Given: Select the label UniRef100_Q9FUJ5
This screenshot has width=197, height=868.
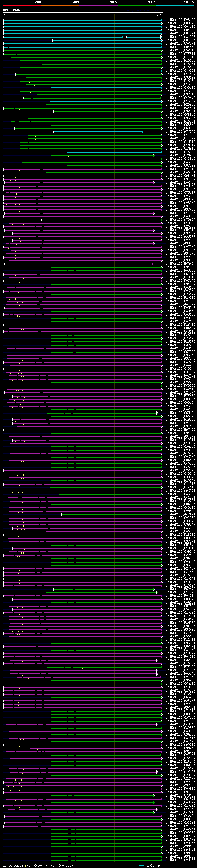Looking at the screenshot, I should click(180, 717).
